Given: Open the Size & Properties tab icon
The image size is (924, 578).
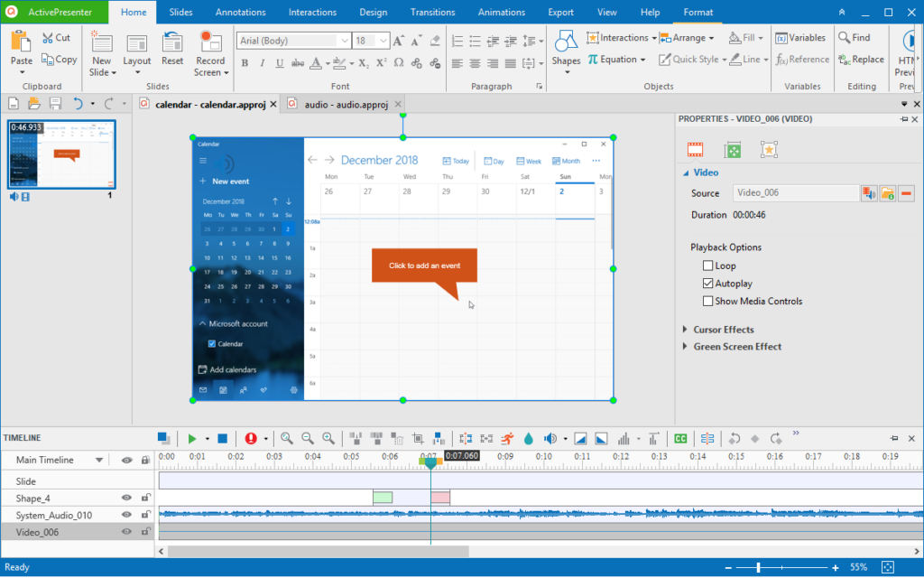Looking at the screenshot, I should click(x=733, y=151).
